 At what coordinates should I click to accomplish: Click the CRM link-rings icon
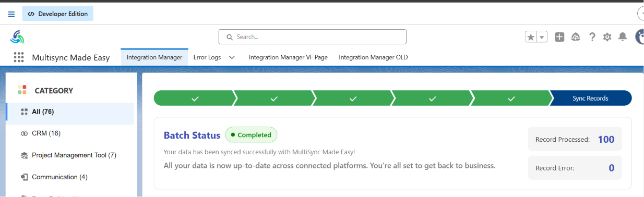tap(24, 134)
